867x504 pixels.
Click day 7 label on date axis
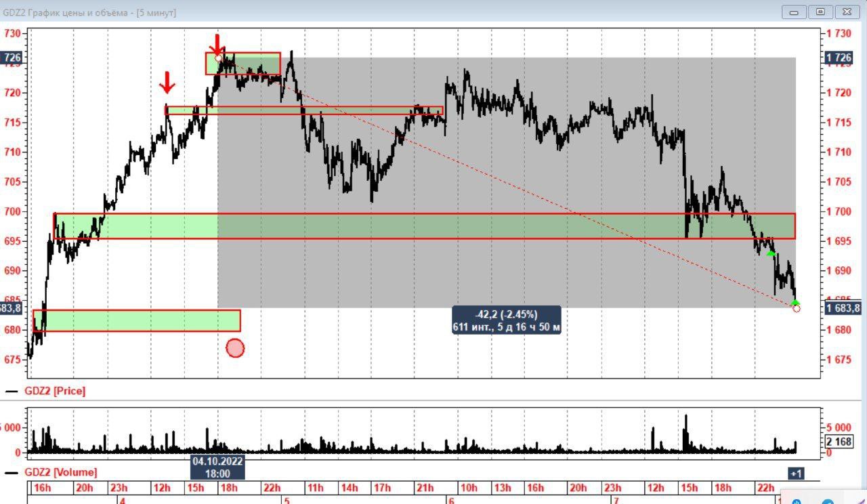coord(615,500)
